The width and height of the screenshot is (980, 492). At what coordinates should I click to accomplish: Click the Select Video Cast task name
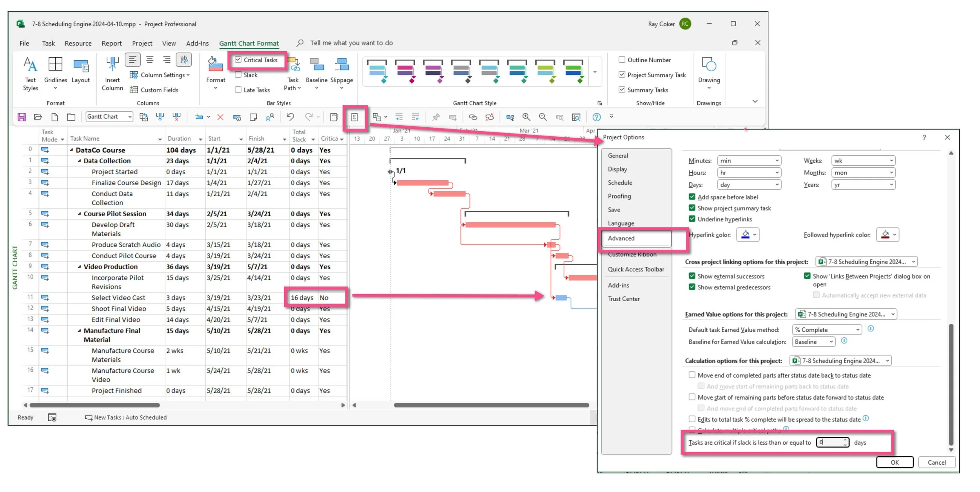[118, 298]
